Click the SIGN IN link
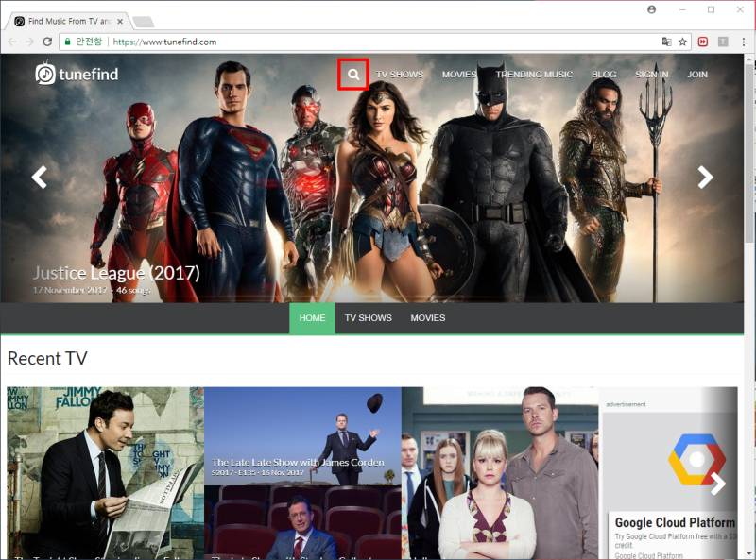Viewport: 756px width, 560px height. pos(652,75)
